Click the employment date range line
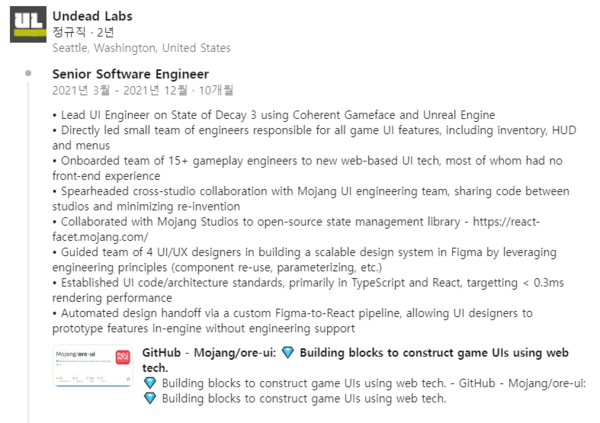This screenshot has height=423, width=600. 143,90
